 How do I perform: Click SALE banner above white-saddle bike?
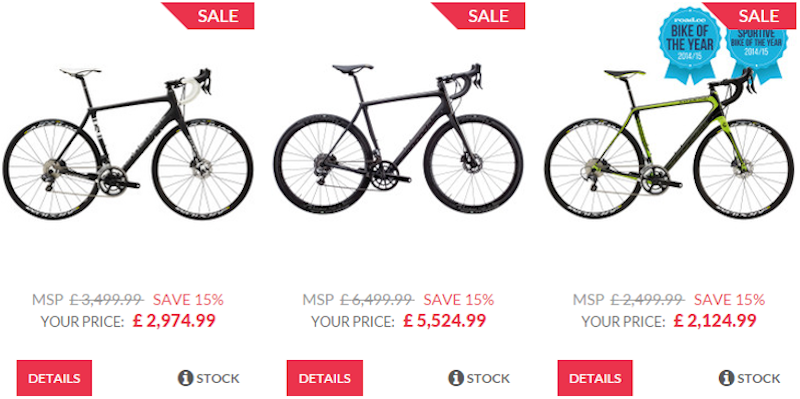point(208,15)
